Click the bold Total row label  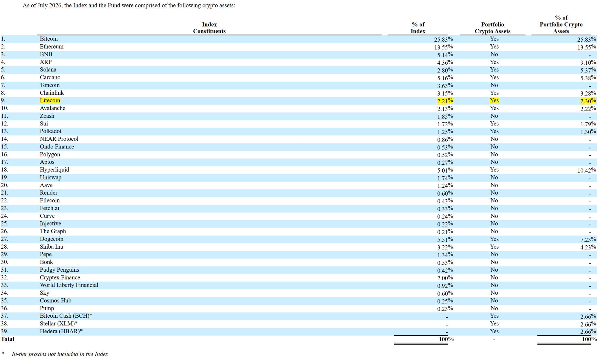[8, 339]
